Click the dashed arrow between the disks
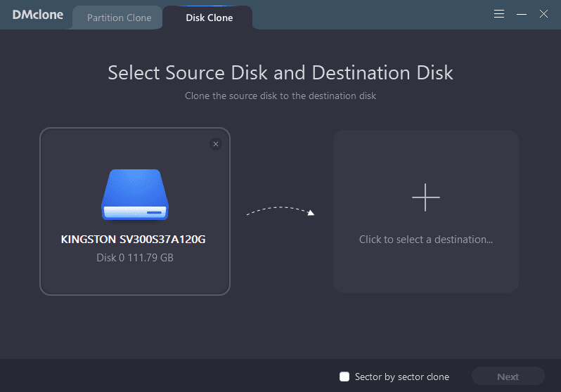The width and height of the screenshot is (561, 392). (280, 211)
